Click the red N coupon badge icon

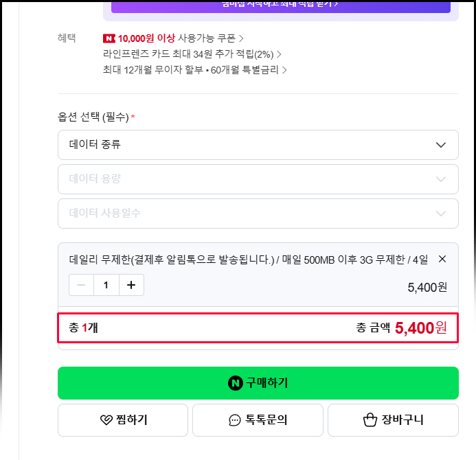click(109, 38)
